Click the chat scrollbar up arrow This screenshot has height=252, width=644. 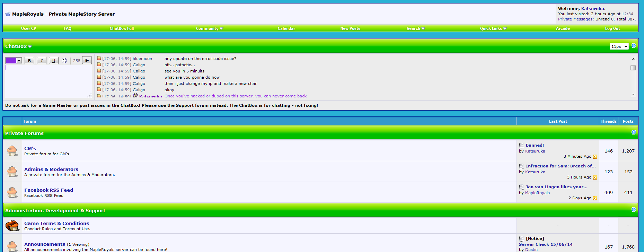[633, 59]
